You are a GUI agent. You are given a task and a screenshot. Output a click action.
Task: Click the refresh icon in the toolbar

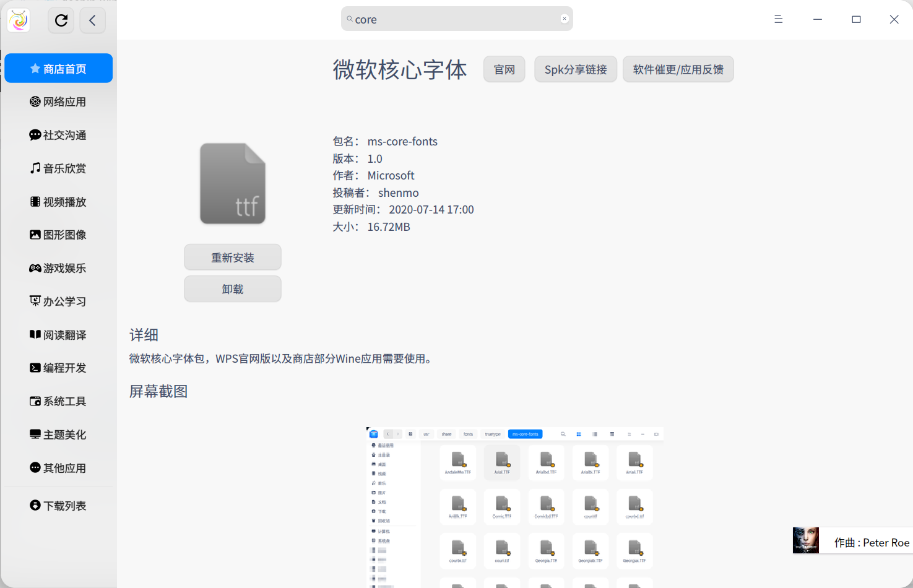[61, 20]
